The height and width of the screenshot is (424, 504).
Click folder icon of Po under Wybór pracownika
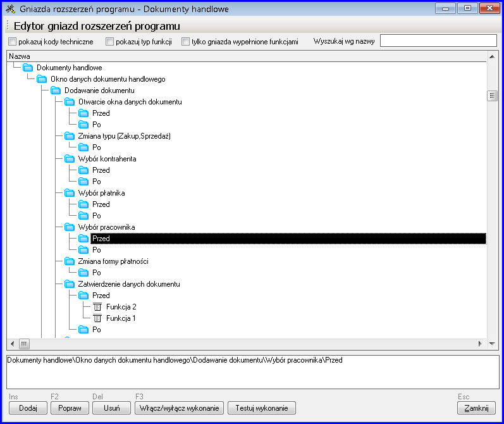tap(83, 249)
